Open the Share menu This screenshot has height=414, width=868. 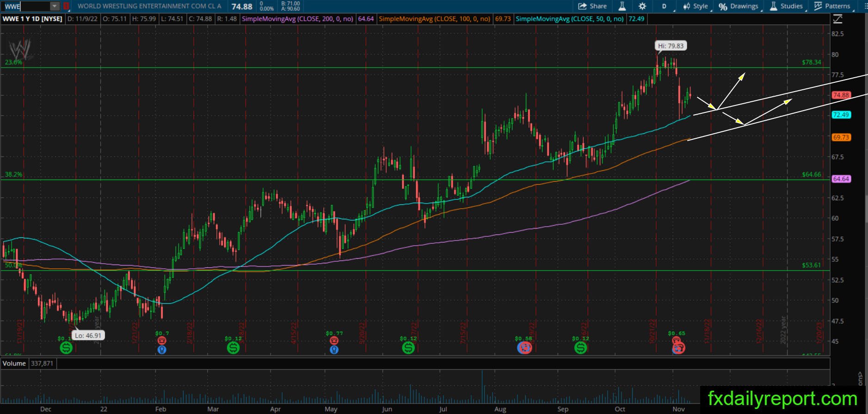coord(592,6)
